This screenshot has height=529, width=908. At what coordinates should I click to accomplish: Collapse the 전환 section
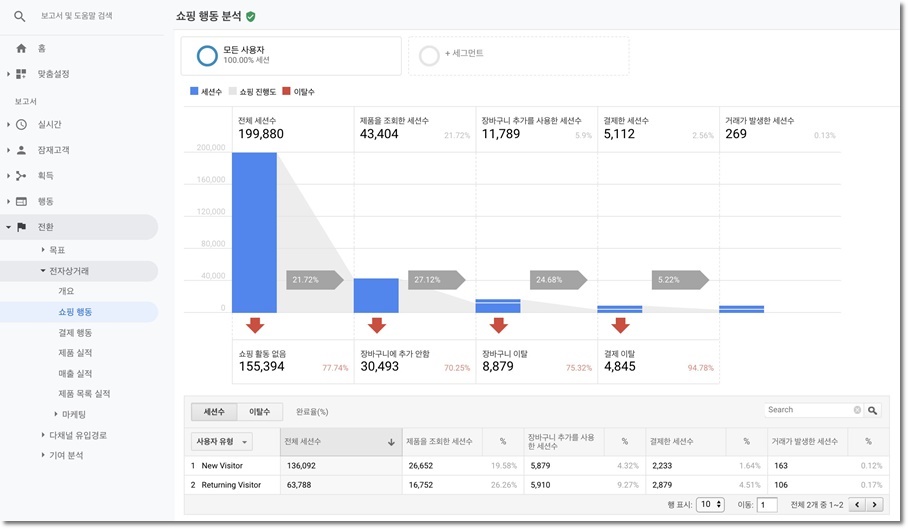pos(8,227)
